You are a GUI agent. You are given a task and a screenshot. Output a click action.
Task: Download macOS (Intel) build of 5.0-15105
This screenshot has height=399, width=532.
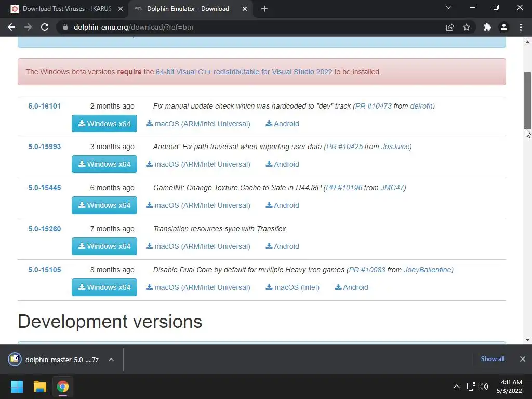[292, 287]
